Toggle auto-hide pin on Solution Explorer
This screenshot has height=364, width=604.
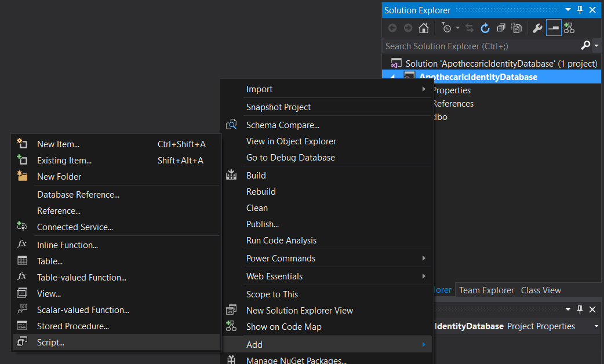pos(580,10)
